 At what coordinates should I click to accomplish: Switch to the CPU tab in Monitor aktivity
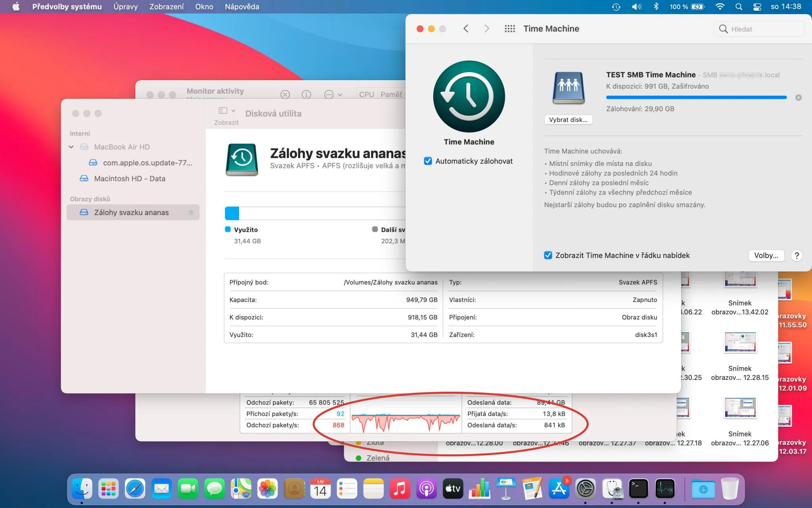367,94
